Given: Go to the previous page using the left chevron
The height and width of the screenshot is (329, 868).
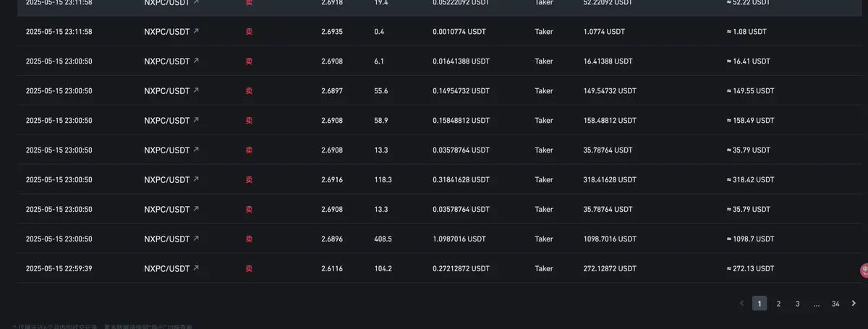Looking at the screenshot, I should (x=741, y=304).
